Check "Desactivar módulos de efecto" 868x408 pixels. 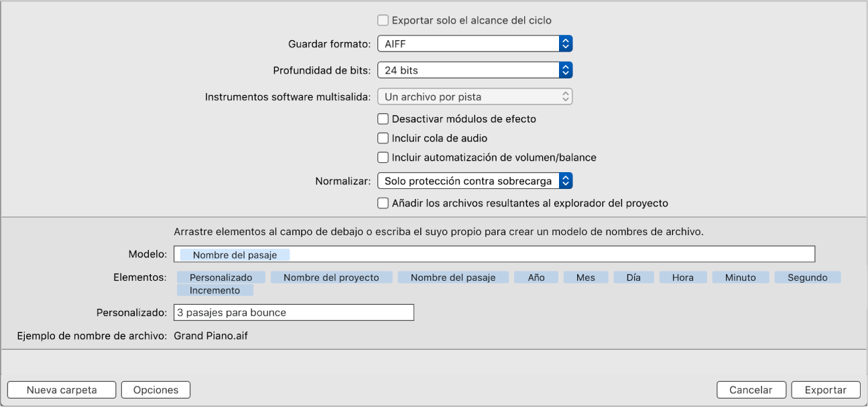[383, 119]
